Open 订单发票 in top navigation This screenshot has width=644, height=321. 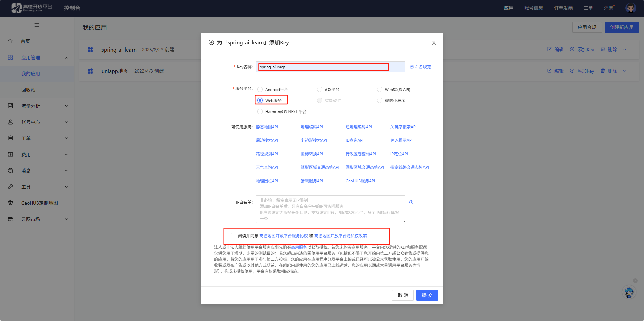[563, 8]
